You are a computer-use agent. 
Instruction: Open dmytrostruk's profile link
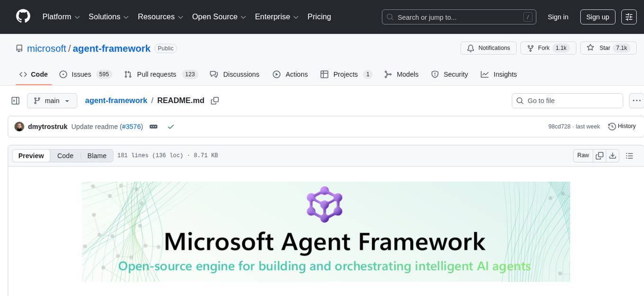47,126
